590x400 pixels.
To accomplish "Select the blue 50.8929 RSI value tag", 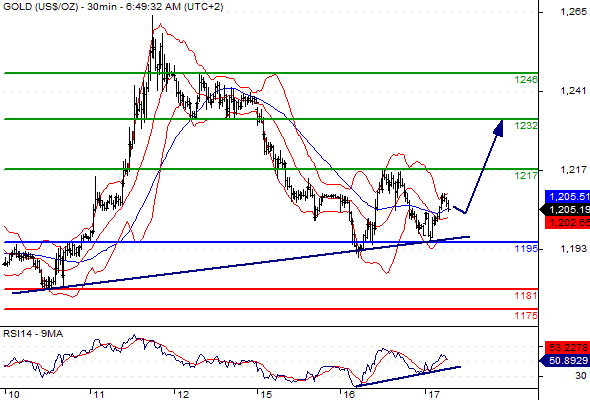I will tap(565, 360).
